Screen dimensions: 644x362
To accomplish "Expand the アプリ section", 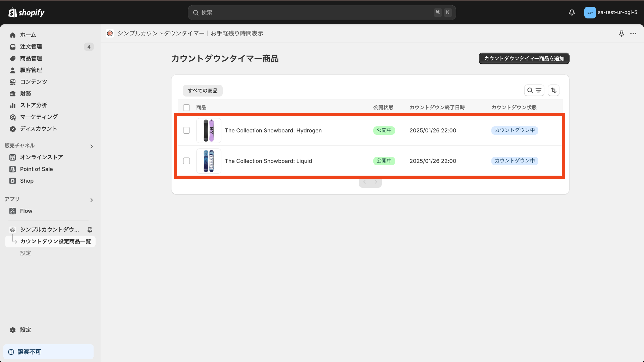I will pos(91,200).
